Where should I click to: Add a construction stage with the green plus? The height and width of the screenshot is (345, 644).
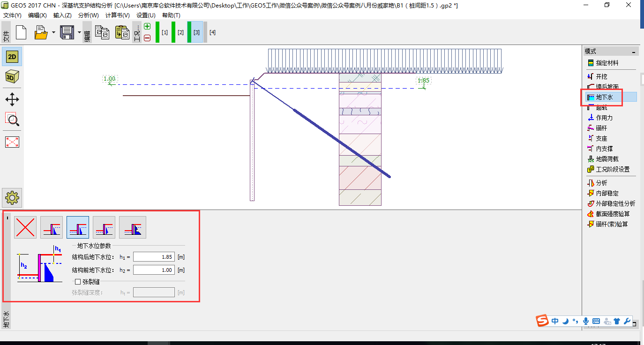coord(147,27)
